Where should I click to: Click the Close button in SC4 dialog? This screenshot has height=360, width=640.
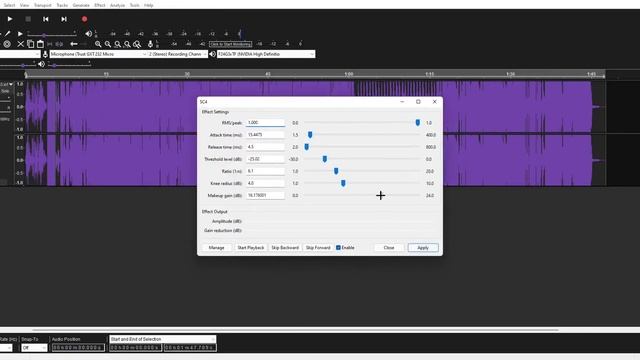[389, 248]
